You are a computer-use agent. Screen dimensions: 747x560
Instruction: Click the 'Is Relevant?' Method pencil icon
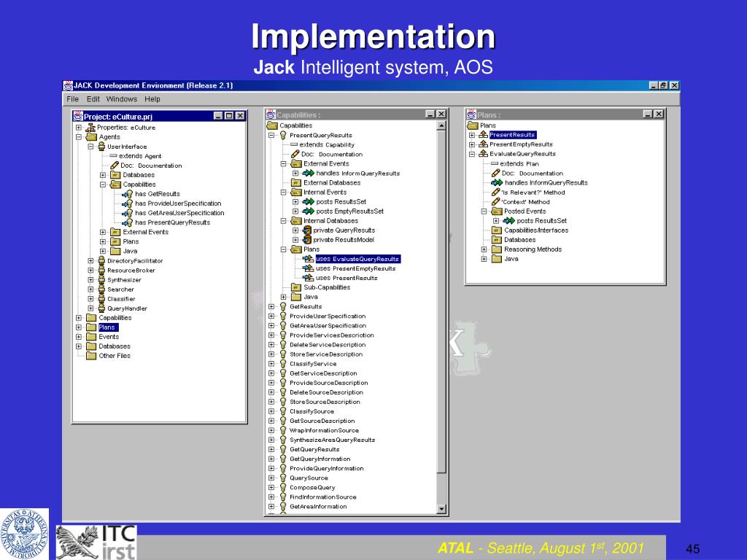pyautogui.click(x=495, y=192)
